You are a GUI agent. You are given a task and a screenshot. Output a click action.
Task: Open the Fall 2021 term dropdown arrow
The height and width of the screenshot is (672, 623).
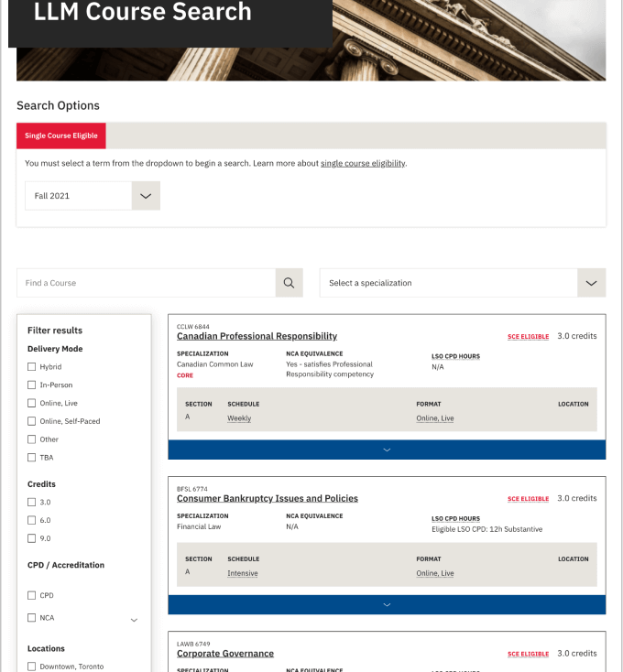[x=146, y=196]
